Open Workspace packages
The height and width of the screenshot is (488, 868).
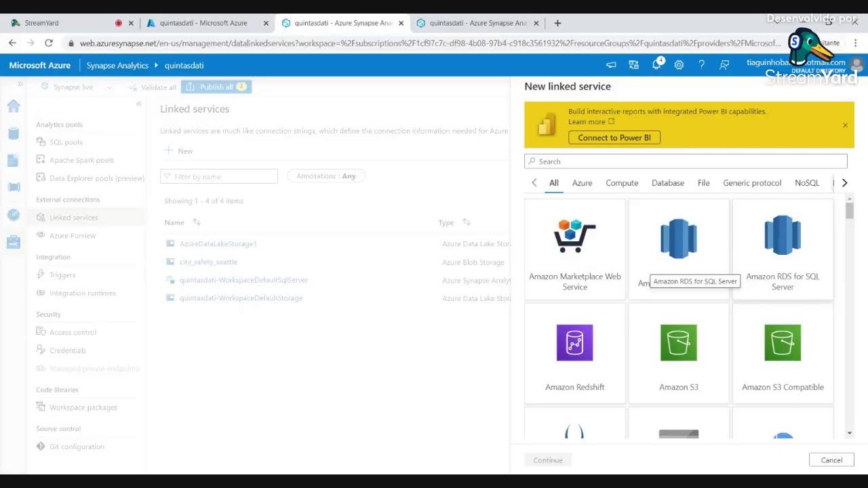pos(83,408)
